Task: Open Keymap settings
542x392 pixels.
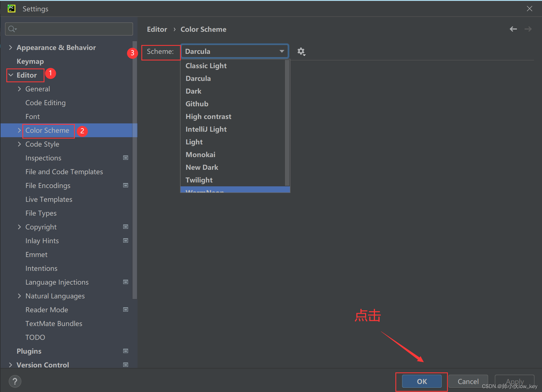Action: [x=30, y=61]
